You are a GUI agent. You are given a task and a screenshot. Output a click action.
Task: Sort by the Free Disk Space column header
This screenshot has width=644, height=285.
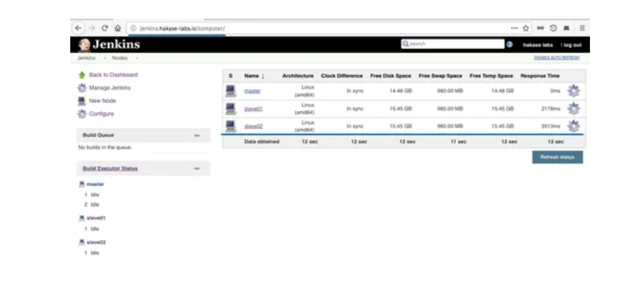click(391, 76)
